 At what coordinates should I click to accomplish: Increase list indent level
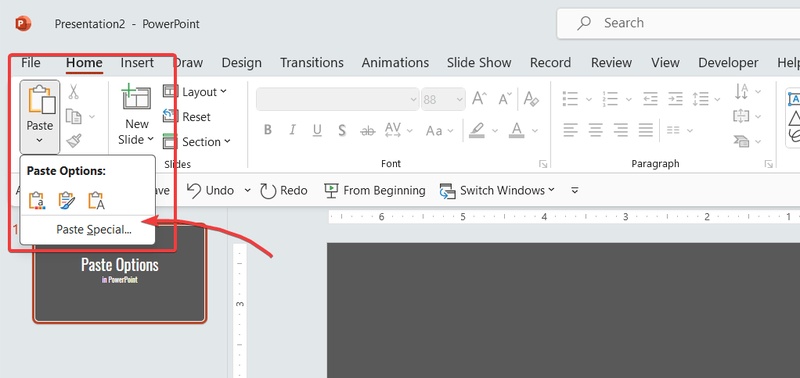pos(675,98)
